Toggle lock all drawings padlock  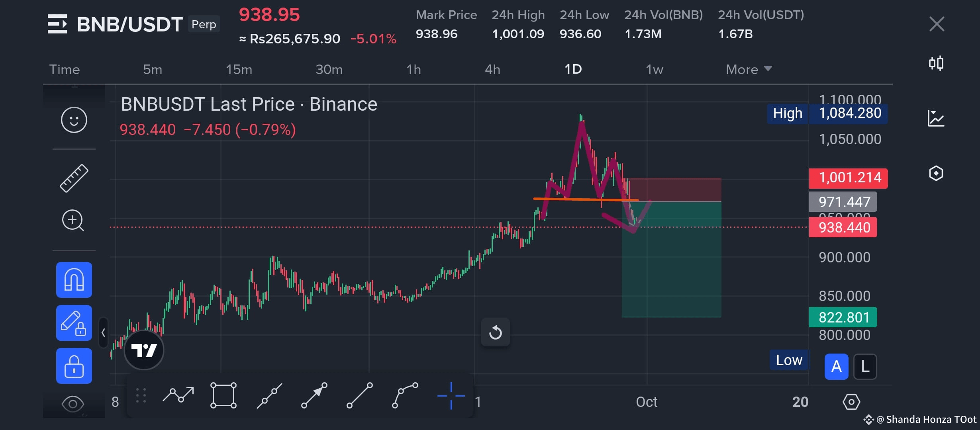pos(74,366)
